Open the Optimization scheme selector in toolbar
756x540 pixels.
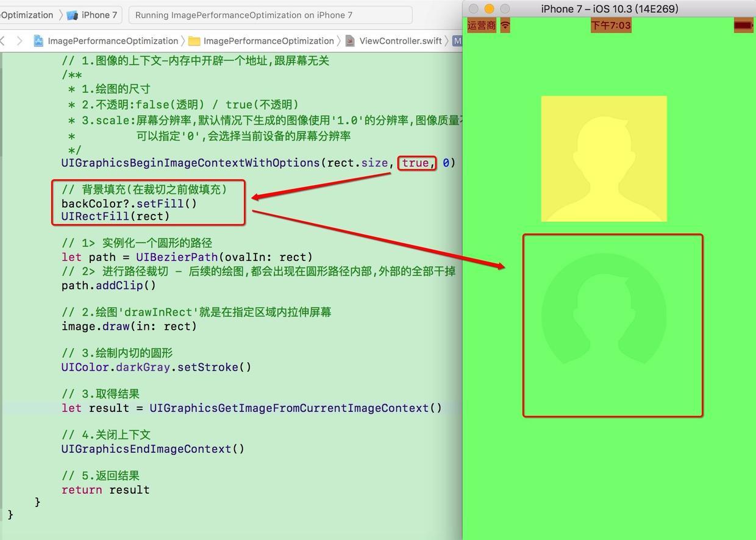(26, 15)
